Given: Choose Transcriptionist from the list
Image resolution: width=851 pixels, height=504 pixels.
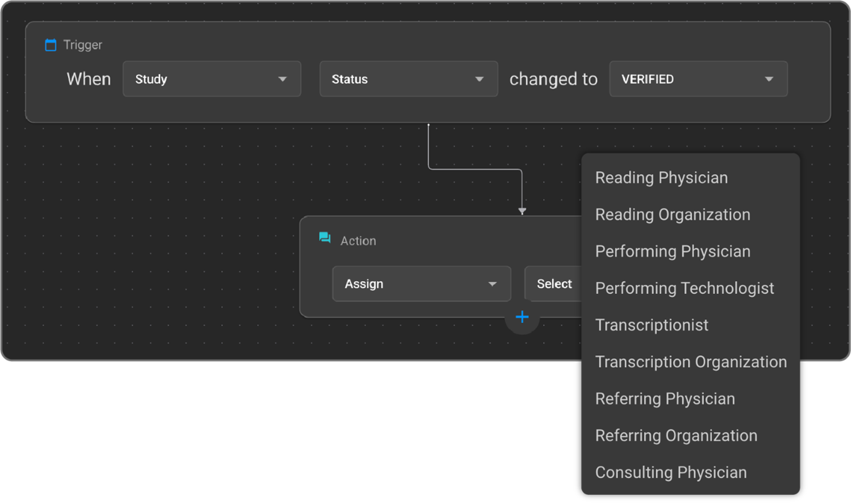Looking at the screenshot, I should [x=651, y=325].
